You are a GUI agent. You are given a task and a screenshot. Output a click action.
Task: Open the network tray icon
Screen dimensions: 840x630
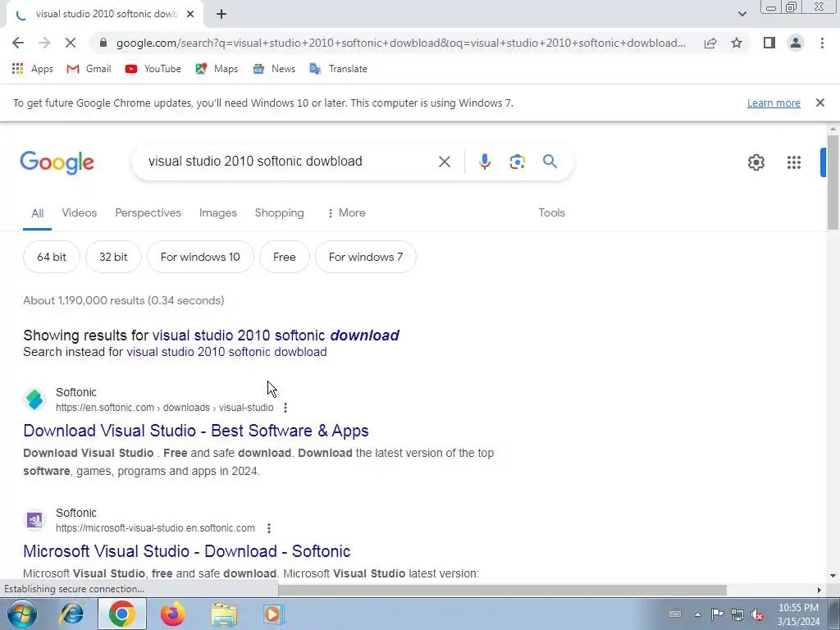click(x=737, y=614)
